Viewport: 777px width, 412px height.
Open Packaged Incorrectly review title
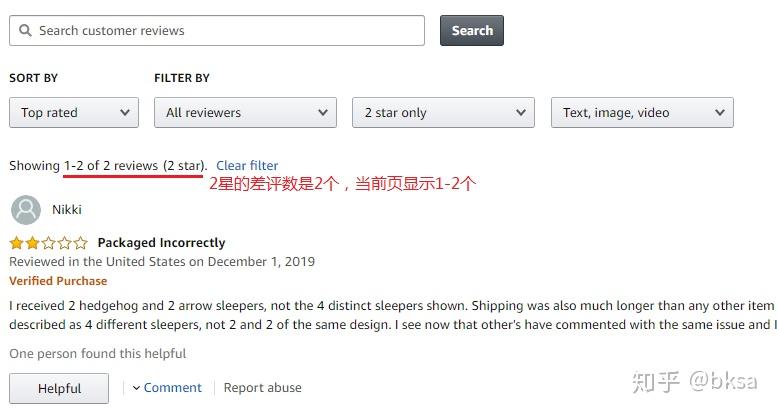161,243
